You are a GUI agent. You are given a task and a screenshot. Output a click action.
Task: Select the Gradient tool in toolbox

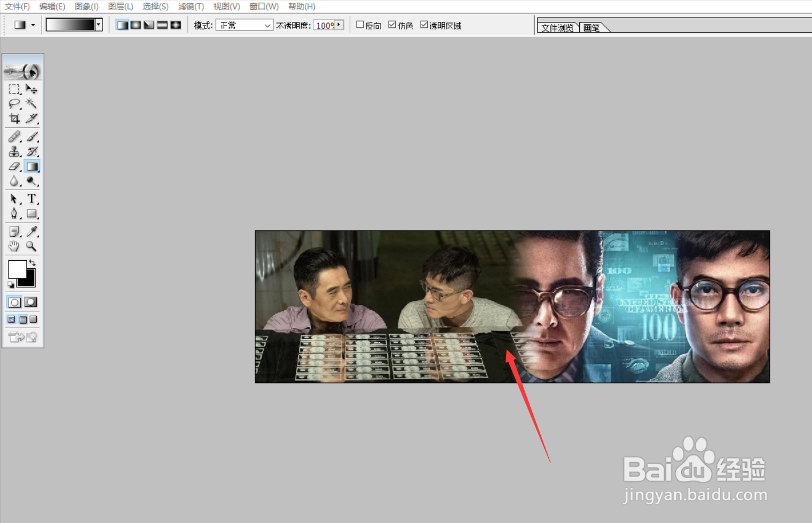click(31, 167)
